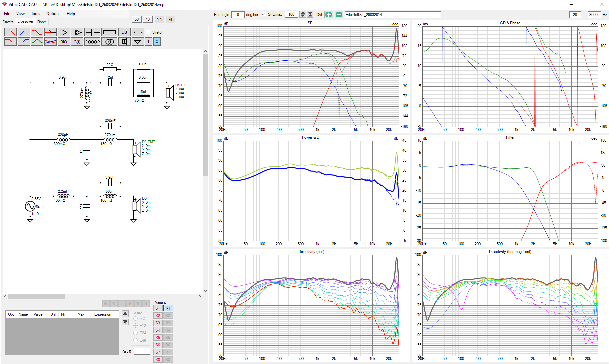The width and height of the screenshot is (609, 364).
Task: Open the View menu
Action: click(x=20, y=14)
